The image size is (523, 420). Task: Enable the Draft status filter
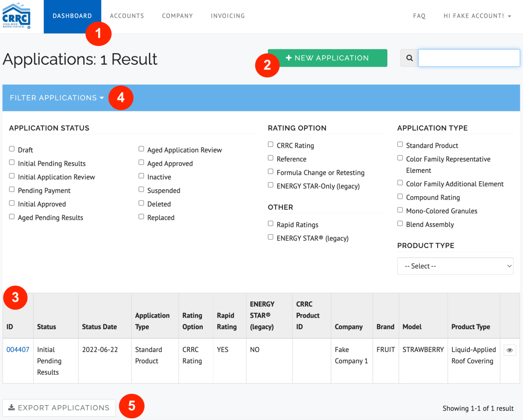tap(12, 149)
